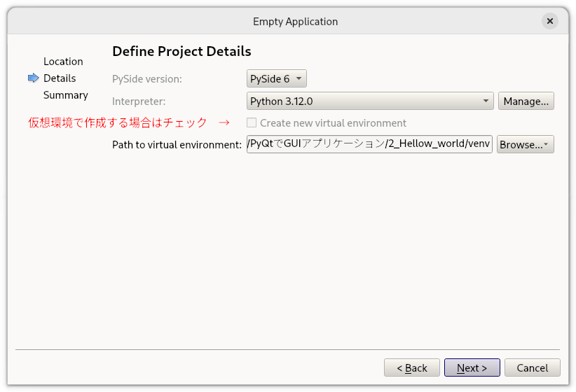Open the Browse... button dropdown arrow

click(546, 144)
